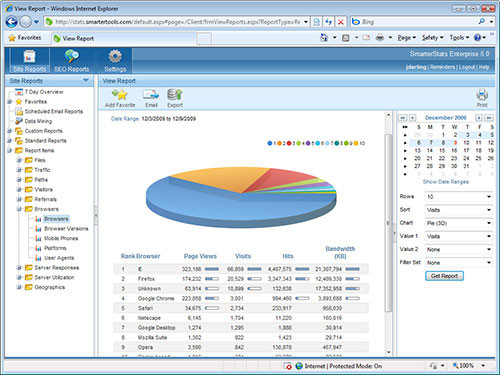The width and height of the screenshot is (500, 375).
Task: Expand the Standard Reports tree node
Action: click(x=10, y=141)
